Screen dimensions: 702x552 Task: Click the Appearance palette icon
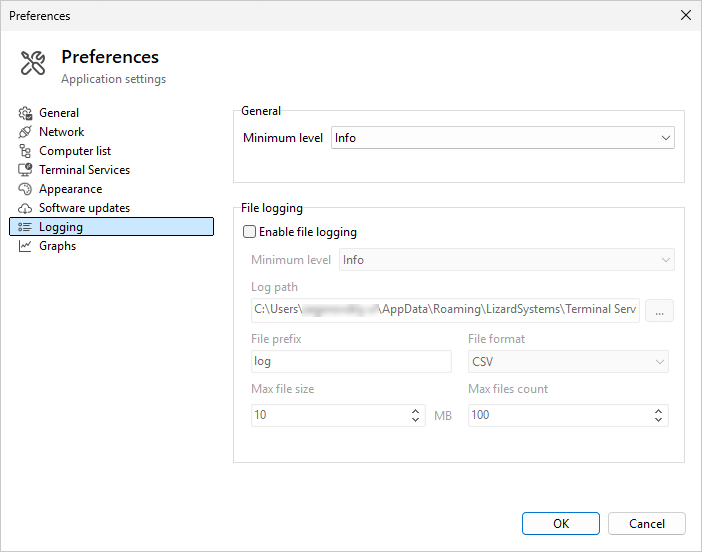[26, 189]
